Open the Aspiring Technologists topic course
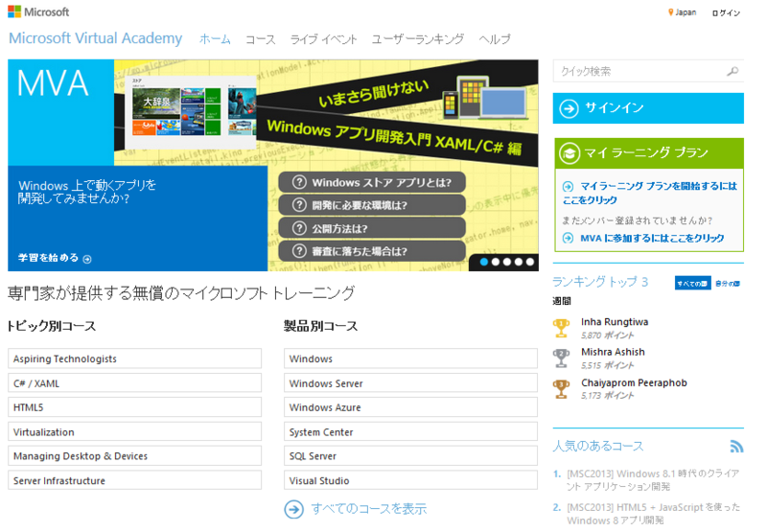The image size is (767, 532). pyautogui.click(x=134, y=359)
